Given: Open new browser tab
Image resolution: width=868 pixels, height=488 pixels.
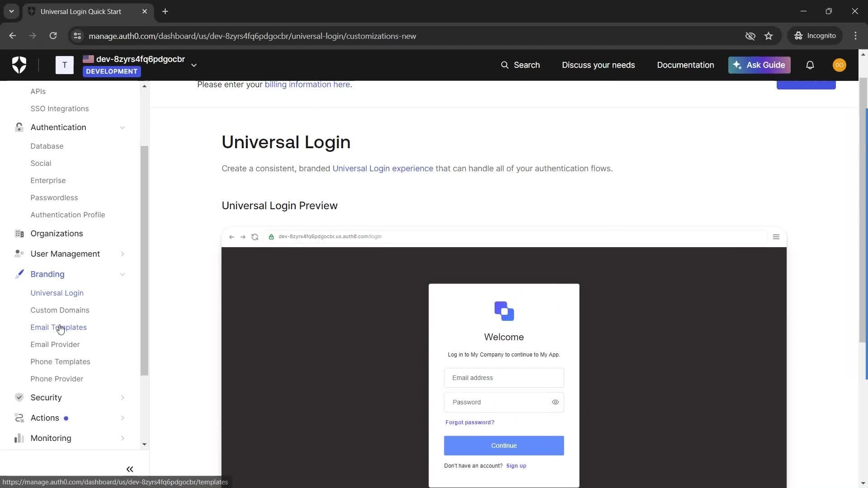Looking at the screenshot, I should pos(165,11).
